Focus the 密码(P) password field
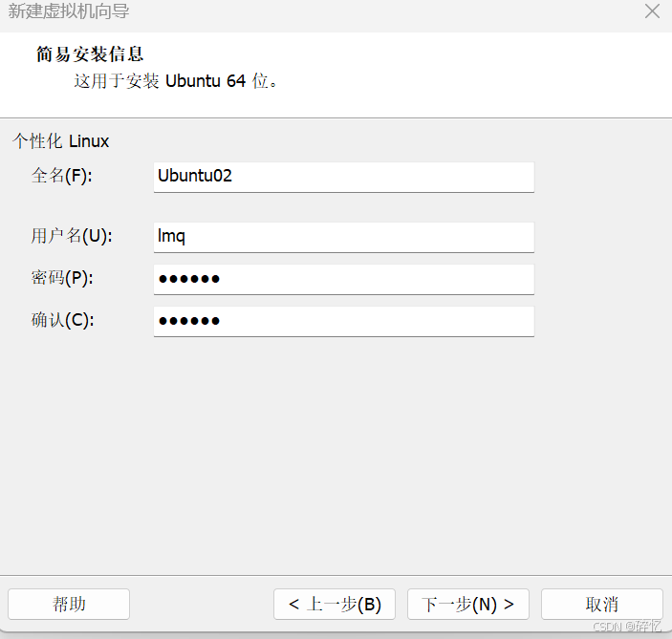 click(x=344, y=279)
